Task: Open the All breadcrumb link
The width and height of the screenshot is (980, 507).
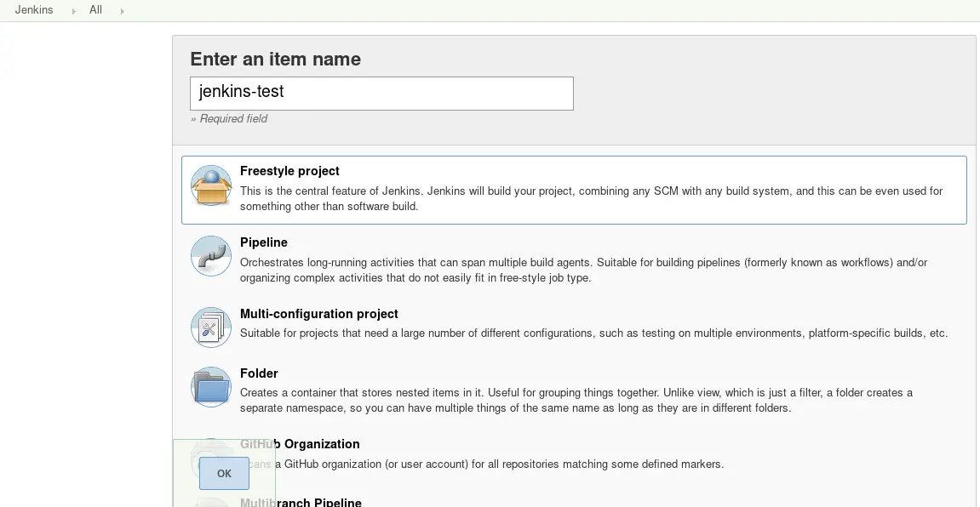Action: coord(95,10)
